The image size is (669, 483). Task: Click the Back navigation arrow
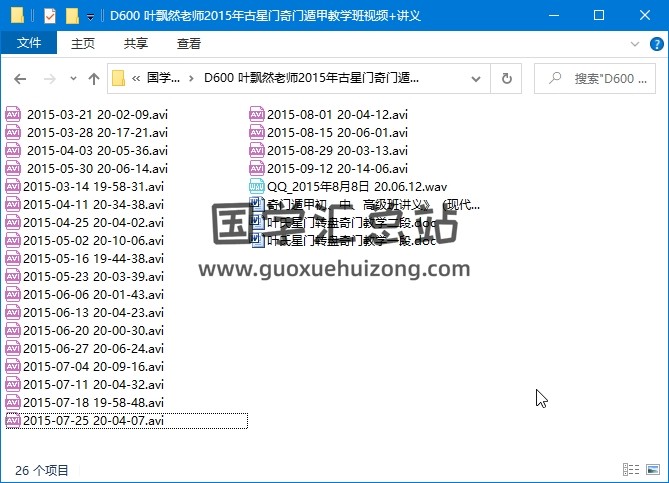(x=20, y=79)
